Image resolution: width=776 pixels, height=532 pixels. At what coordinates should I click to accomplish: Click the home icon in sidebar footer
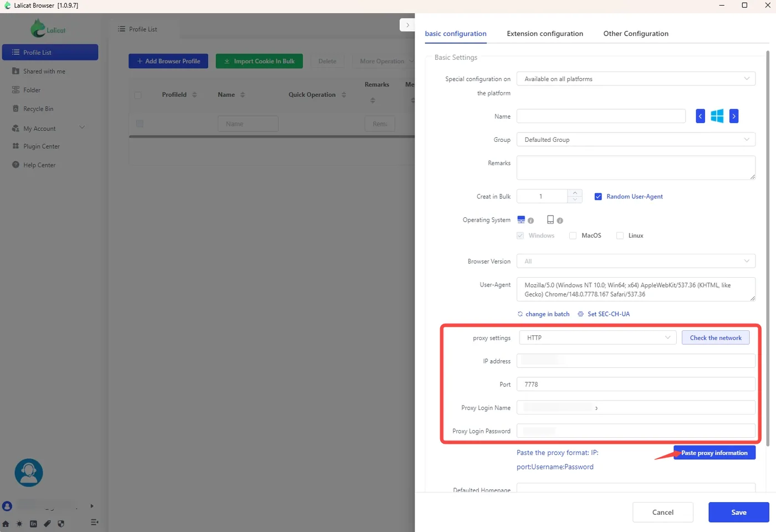[x=6, y=523]
